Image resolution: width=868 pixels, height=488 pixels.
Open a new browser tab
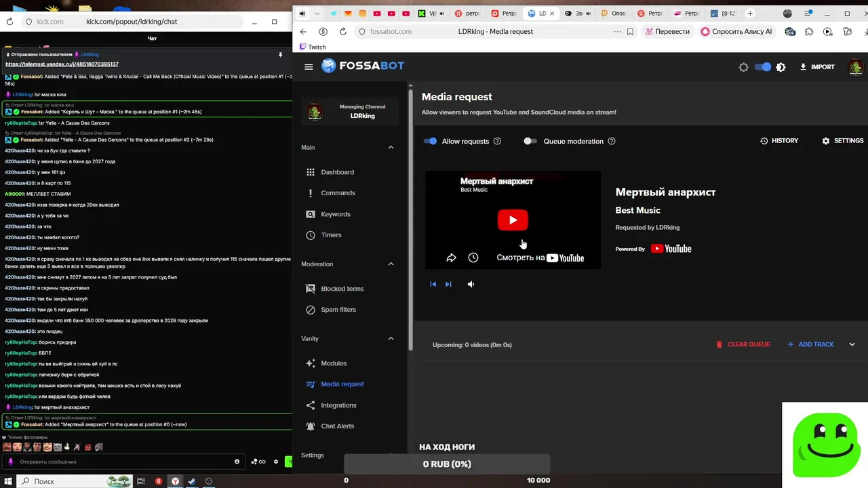(750, 14)
